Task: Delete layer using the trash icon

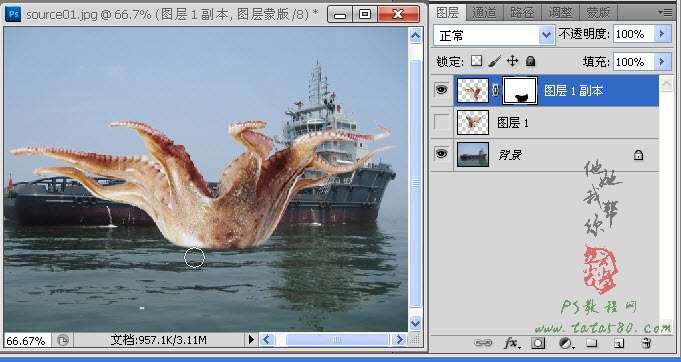Action: (646, 343)
